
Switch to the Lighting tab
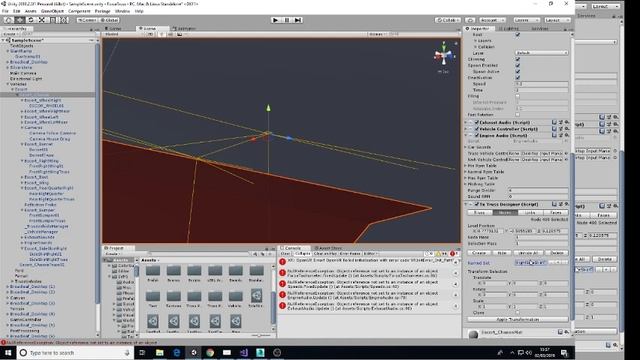pos(510,29)
